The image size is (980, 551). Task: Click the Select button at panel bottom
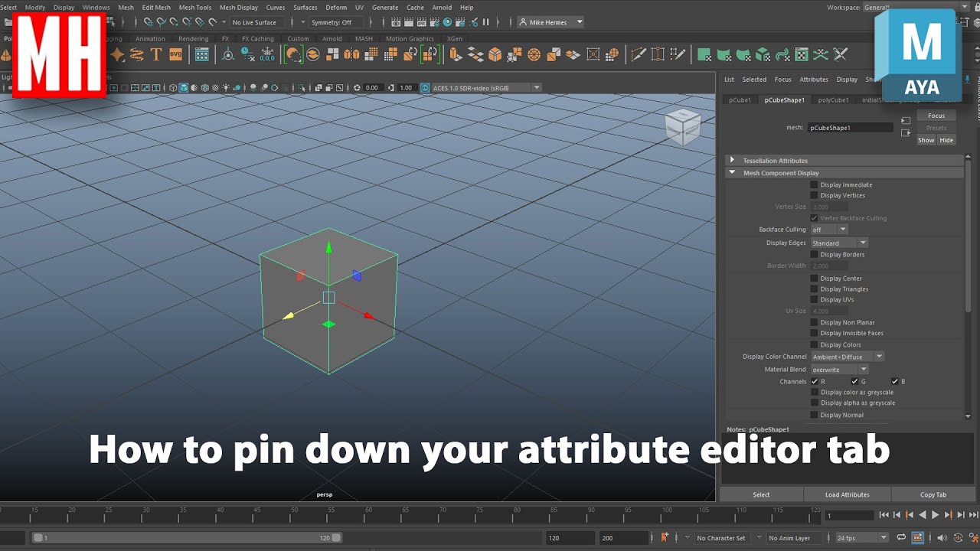coord(761,494)
